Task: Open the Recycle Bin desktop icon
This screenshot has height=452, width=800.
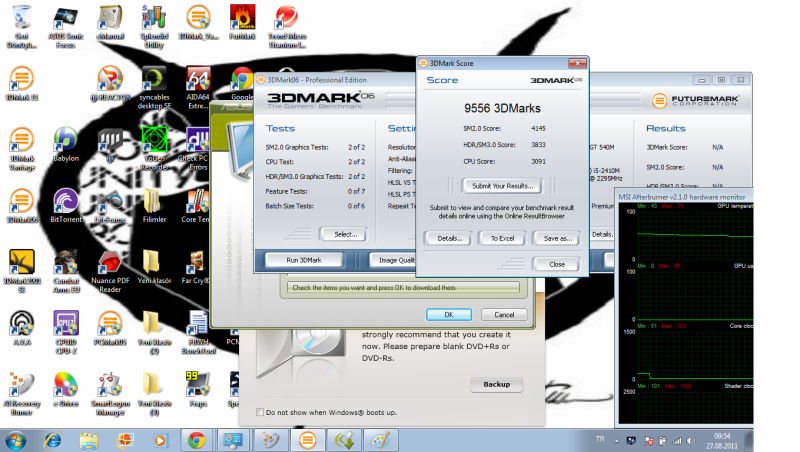Action: 21,27
